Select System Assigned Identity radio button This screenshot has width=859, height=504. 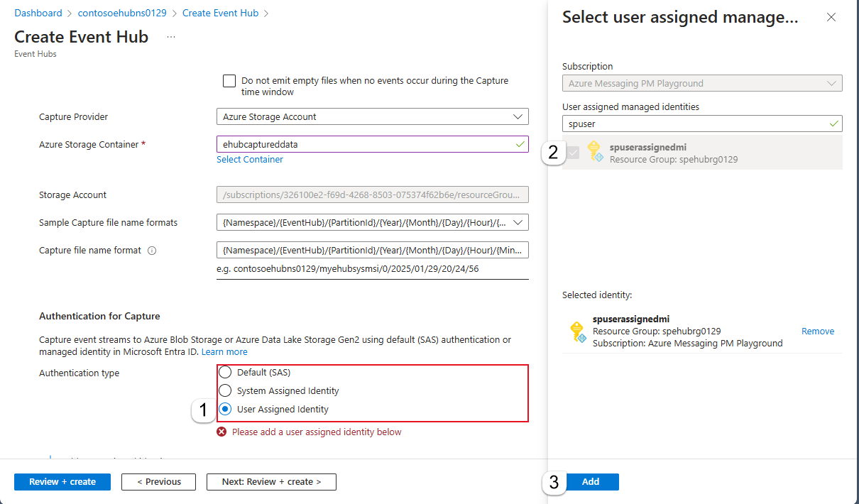[225, 390]
